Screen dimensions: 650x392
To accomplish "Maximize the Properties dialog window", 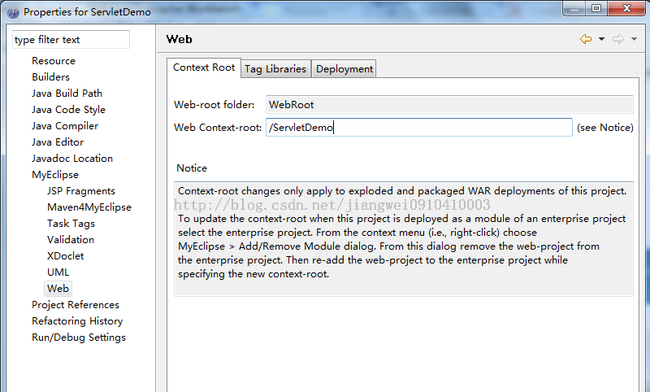I will (x=596, y=8).
